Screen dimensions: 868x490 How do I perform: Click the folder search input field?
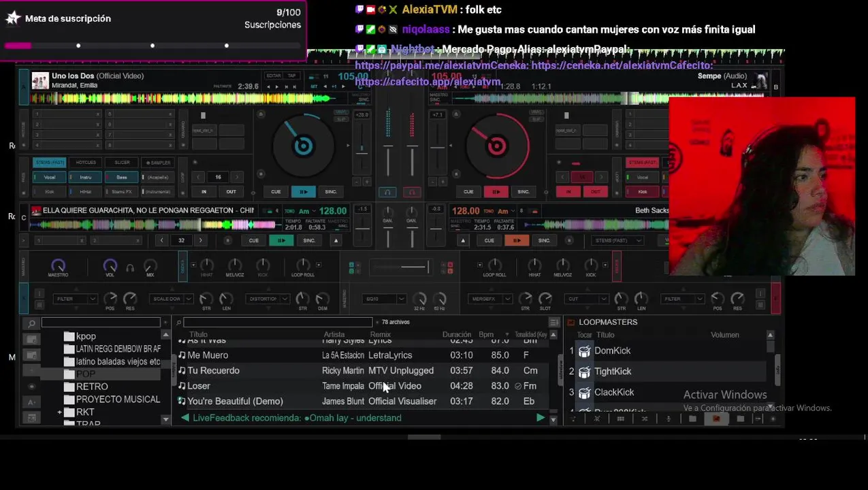point(101,323)
